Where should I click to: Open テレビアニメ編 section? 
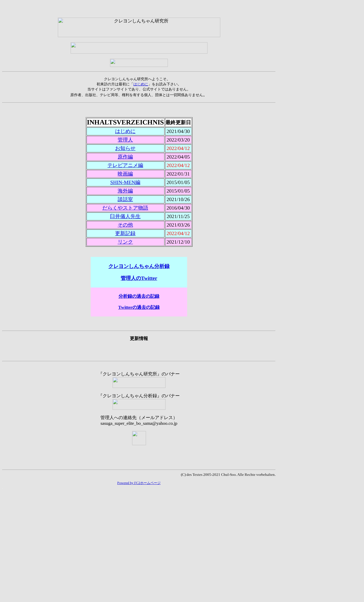coord(125,165)
